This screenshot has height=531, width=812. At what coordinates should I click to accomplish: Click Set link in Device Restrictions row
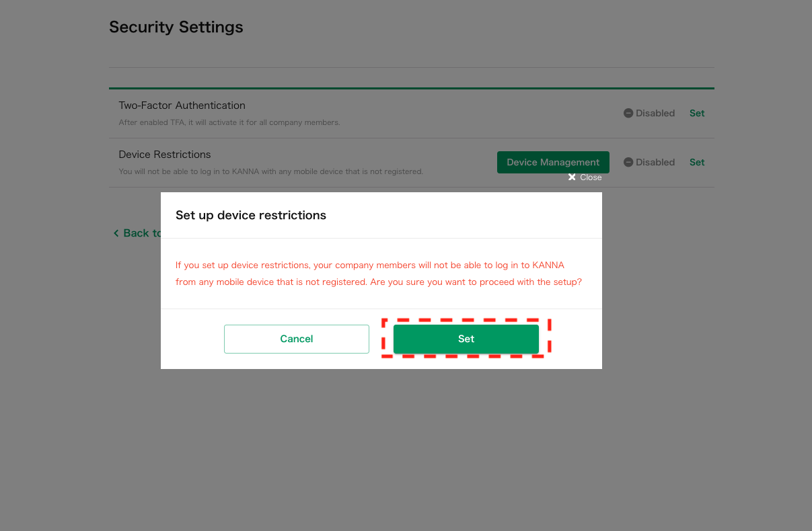click(696, 162)
